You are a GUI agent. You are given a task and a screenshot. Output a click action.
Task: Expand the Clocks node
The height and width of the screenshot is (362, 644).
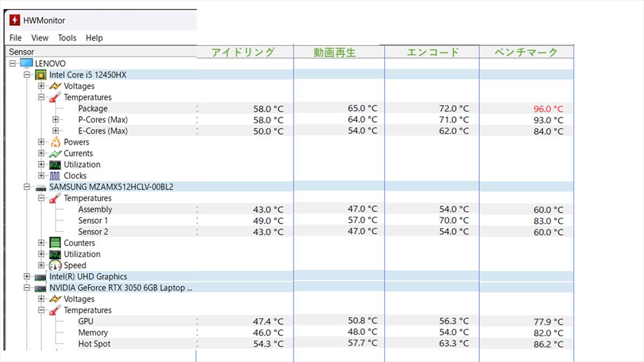tap(41, 176)
